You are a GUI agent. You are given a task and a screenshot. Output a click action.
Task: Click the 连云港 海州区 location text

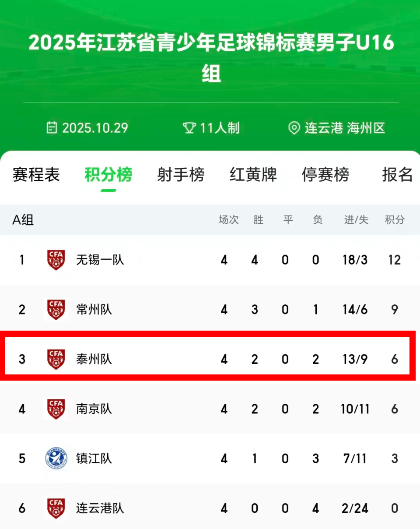click(345, 128)
